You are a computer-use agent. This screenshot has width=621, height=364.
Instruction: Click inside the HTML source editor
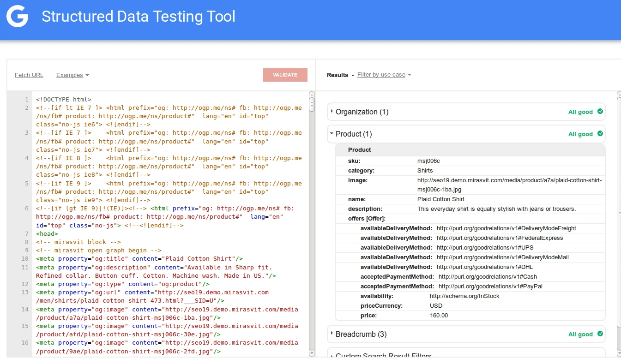point(162,208)
